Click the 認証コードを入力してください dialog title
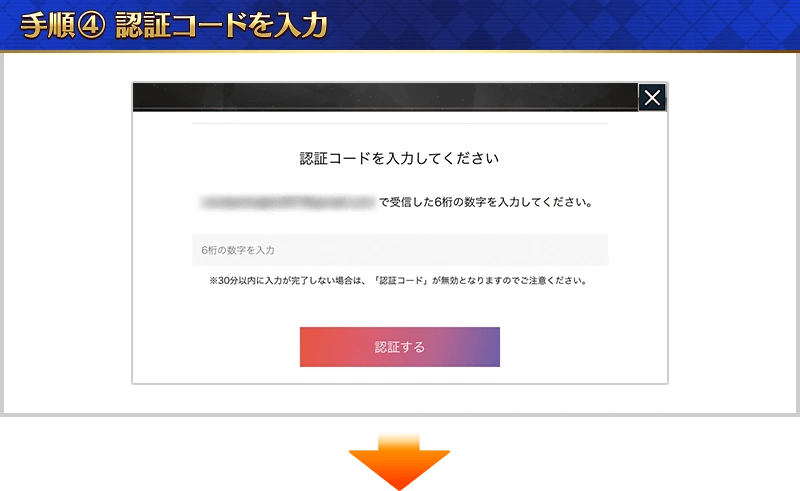800x491 pixels. coord(399,159)
